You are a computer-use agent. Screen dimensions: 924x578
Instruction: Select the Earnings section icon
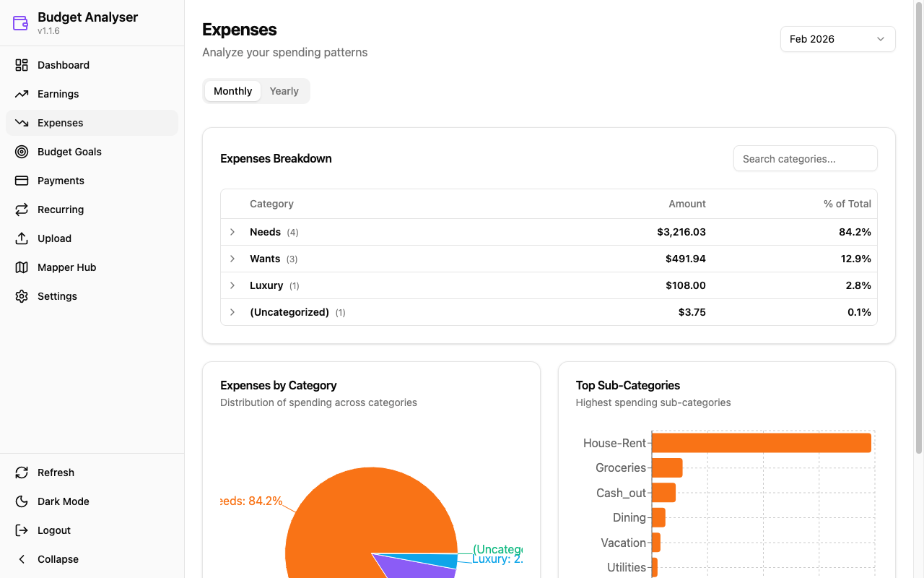[x=21, y=94]
